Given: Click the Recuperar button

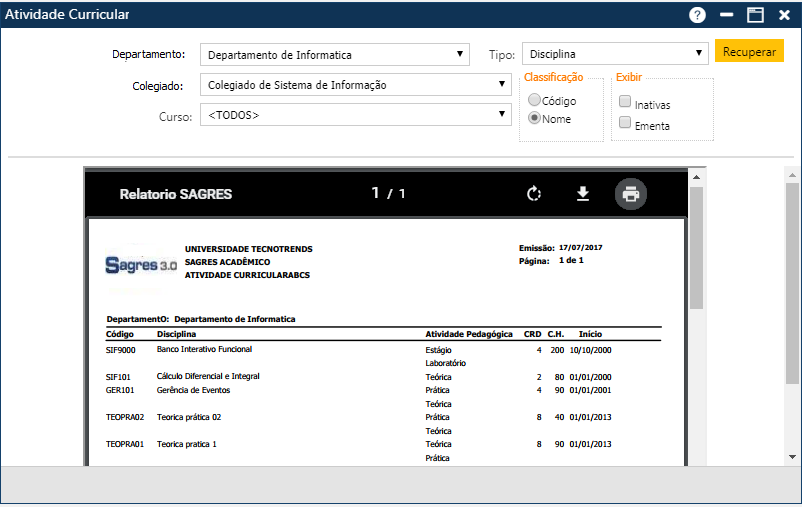Looking at the screenshot, I should pos(749,51).
